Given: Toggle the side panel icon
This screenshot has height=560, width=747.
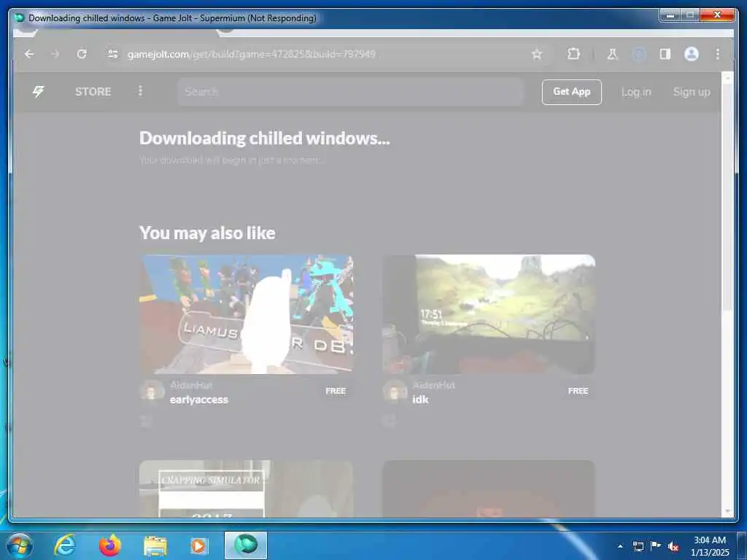Looking at the screenshot, I should click(665, 54).
